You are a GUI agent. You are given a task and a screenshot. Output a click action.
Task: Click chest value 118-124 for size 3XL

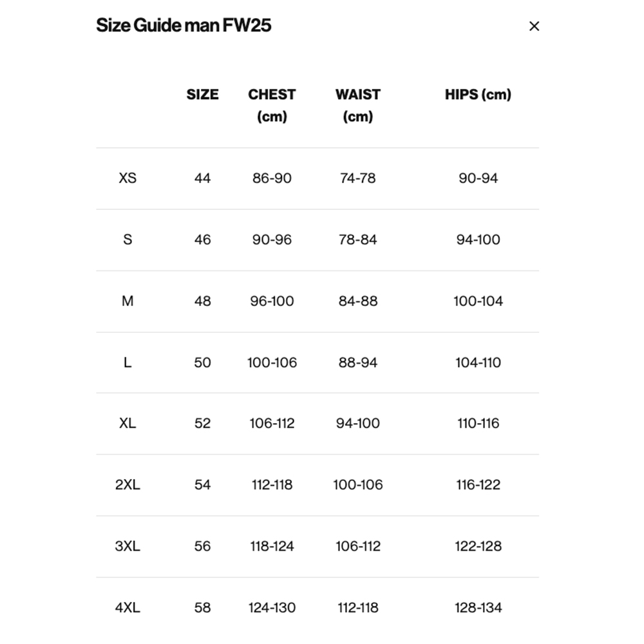click(272, 546)
